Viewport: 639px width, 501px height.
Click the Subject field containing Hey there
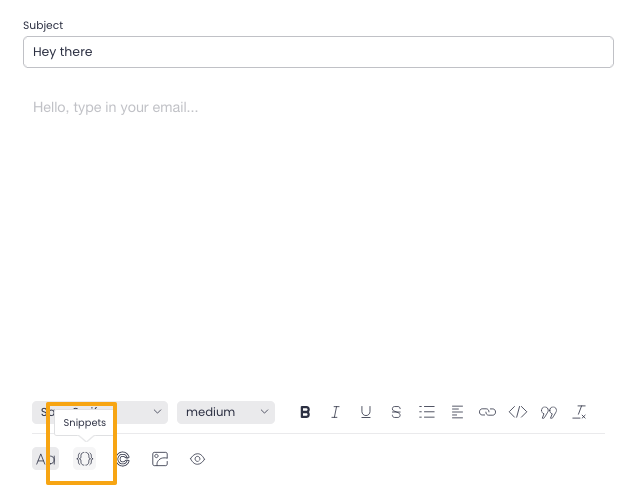tap(318, 52)
